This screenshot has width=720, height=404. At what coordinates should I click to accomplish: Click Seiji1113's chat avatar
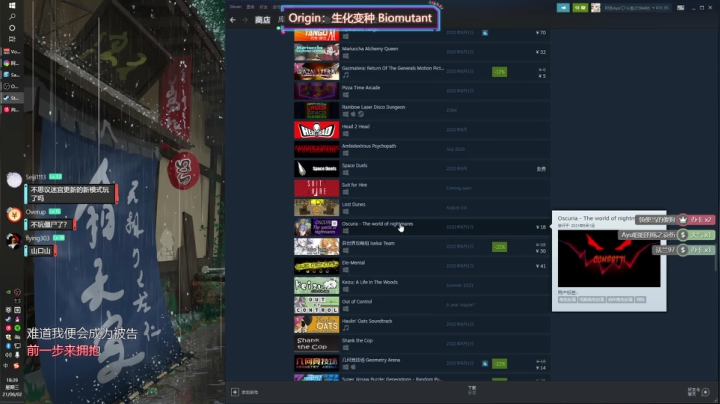click(x=14, y=180)
